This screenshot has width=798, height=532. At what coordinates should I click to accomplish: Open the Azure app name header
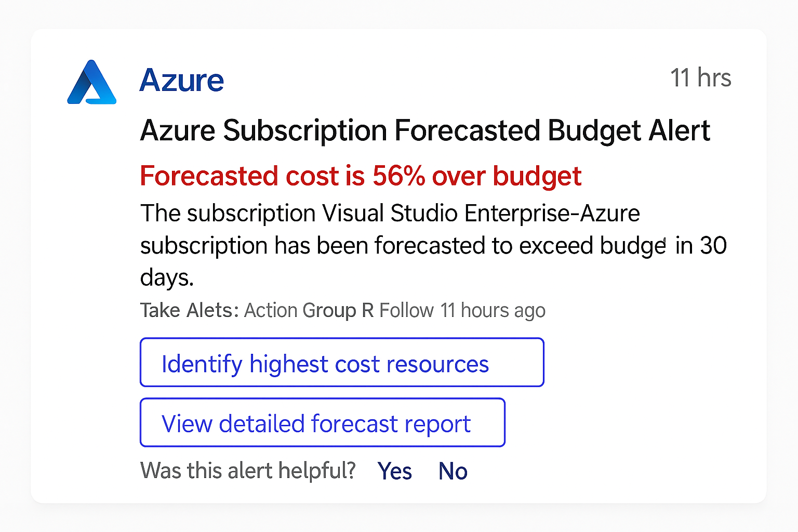(x=181, y=81)
